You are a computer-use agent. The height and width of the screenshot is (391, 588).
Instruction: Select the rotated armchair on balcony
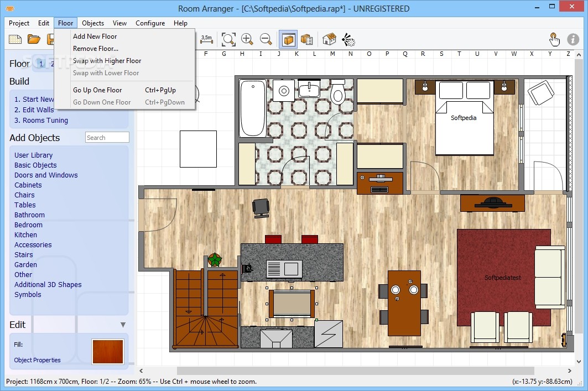[x=540, y=92]
